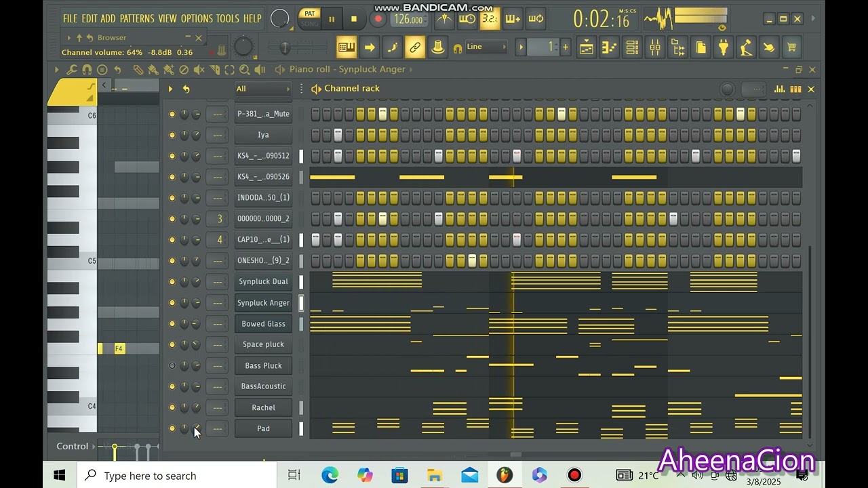Select the piano roll paint brush tool
This screenshot has width=868, height=488.
pos(153,69)
